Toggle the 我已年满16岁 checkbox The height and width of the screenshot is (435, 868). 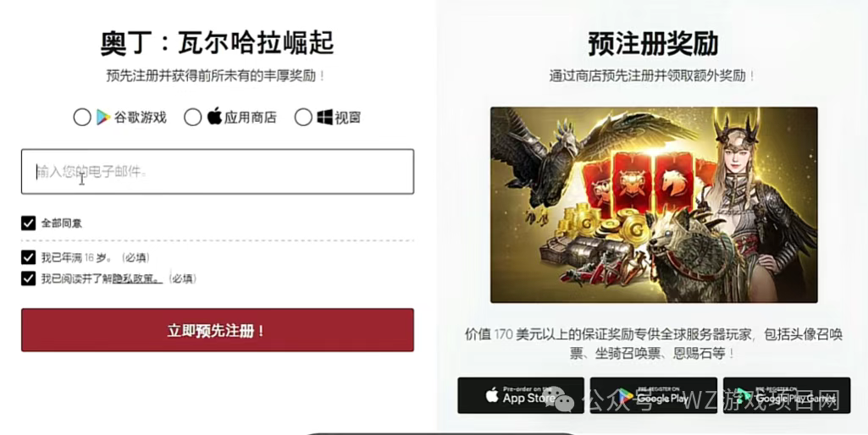(28, 257)
